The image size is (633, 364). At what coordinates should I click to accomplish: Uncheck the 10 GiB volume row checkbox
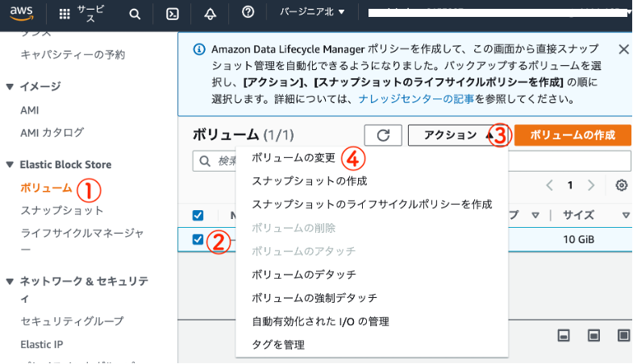[198, 239]
